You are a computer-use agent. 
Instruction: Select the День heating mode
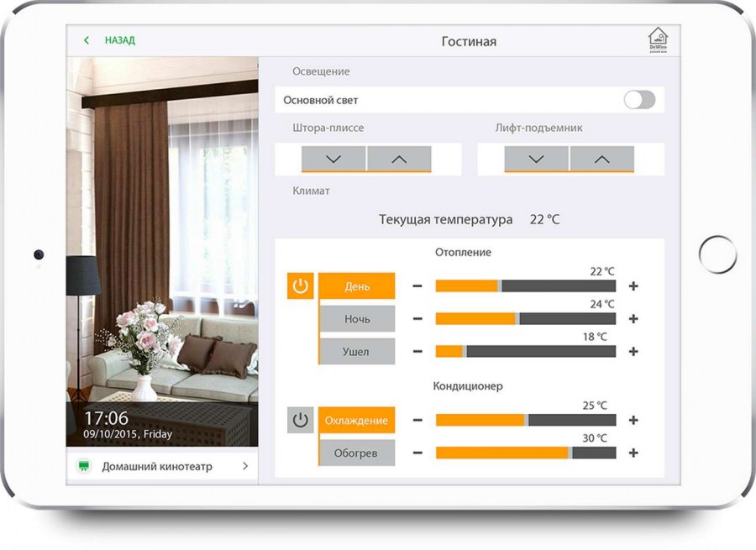[x=357, y=286]
